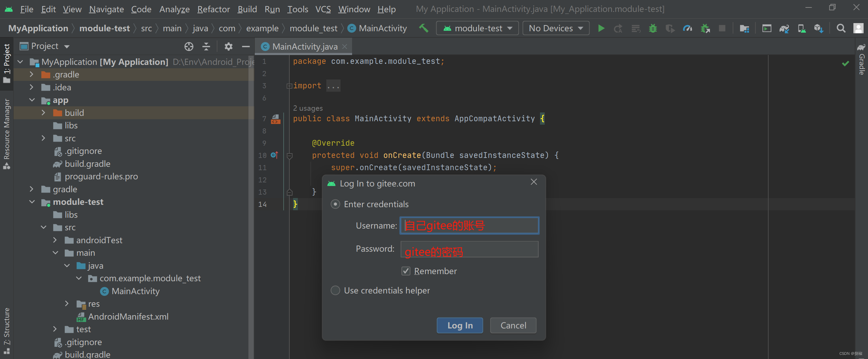Image resolution: width=868 pixels, height=359 pixels.
Task: Click the Collapse All icon in Project panel
Action: click(206, 46)
